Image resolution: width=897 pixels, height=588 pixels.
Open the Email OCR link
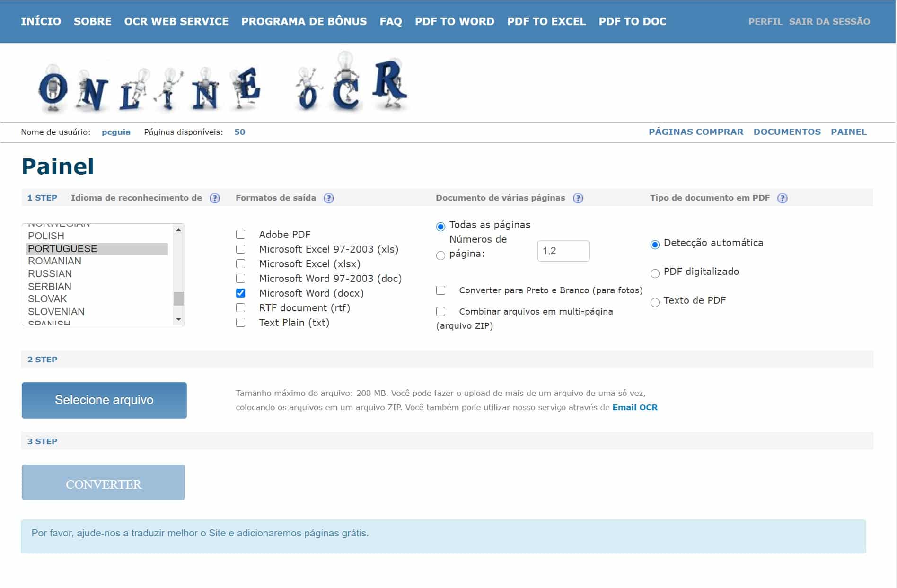click(634, 407)
